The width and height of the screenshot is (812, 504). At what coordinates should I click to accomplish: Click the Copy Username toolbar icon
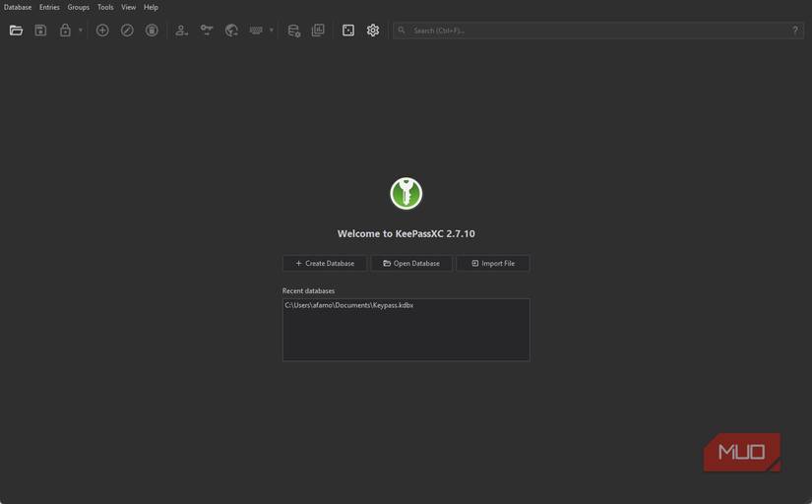point(182,31)
